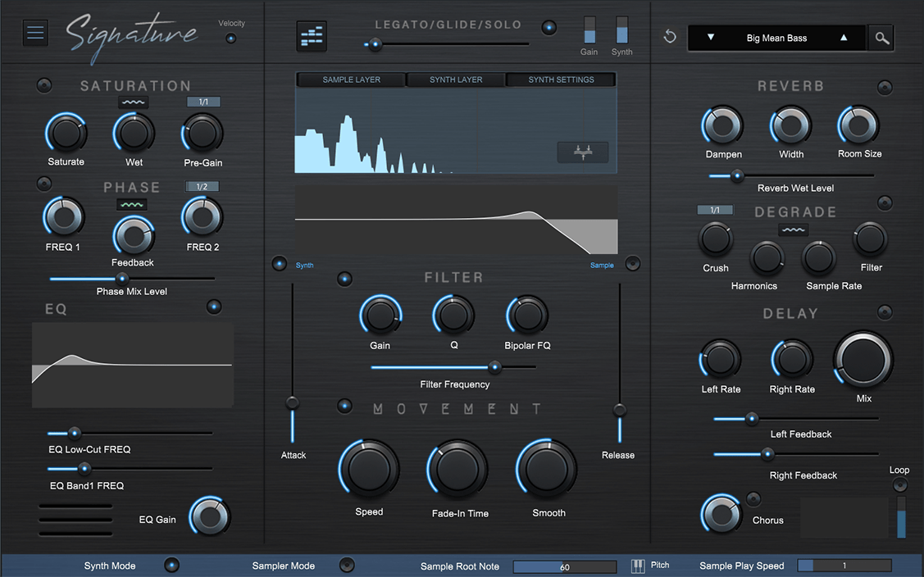924x577 pixels.
Task: Switch to the Synth Layer tab
Action: pos(456,80)
